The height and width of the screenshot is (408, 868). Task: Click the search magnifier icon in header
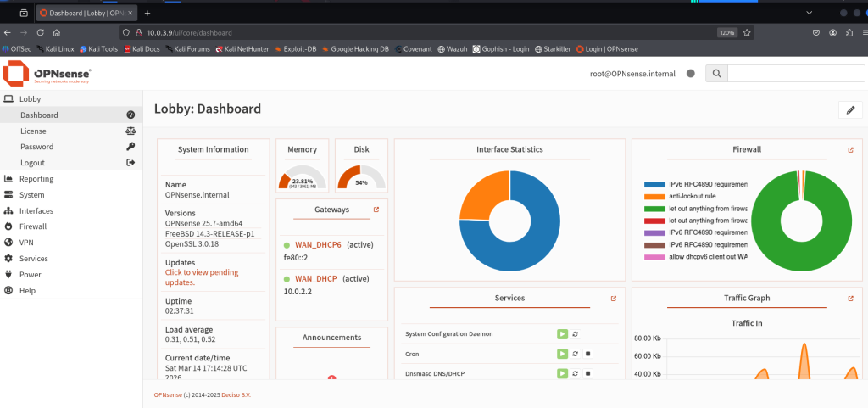[x=716, y=74]
